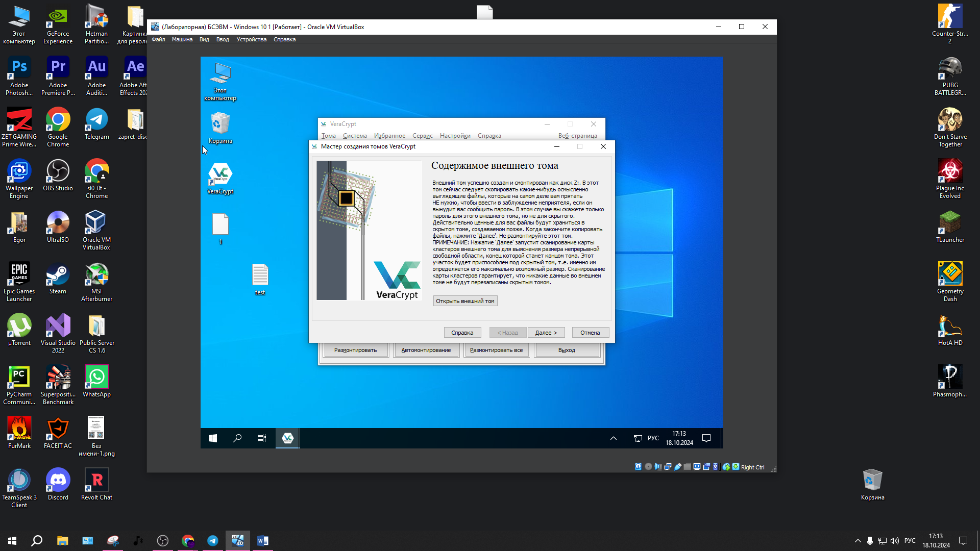The image size is (980, 551).
Task: Open Geometry Dash shortcut
Action: click(x=950, y=282)
